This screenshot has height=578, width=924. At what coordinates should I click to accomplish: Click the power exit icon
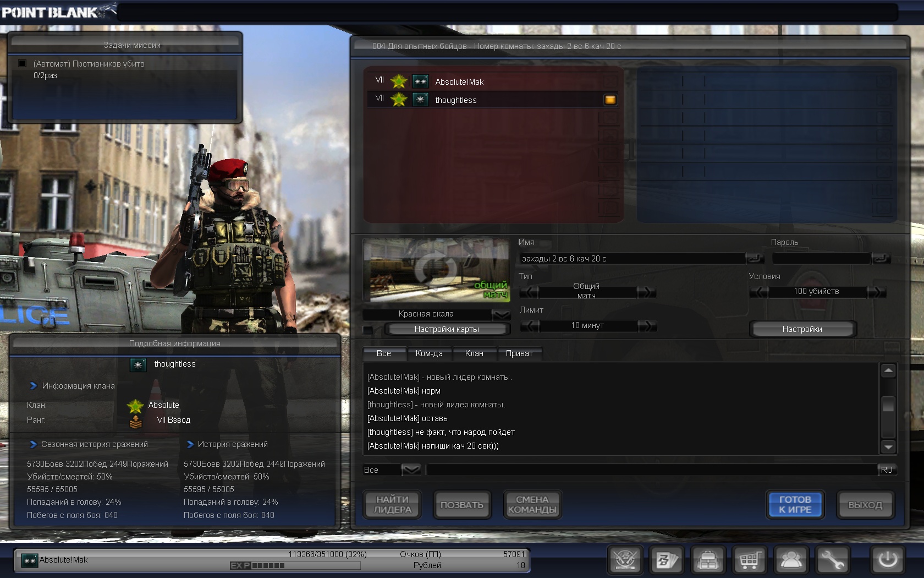[x=887, y=560]
